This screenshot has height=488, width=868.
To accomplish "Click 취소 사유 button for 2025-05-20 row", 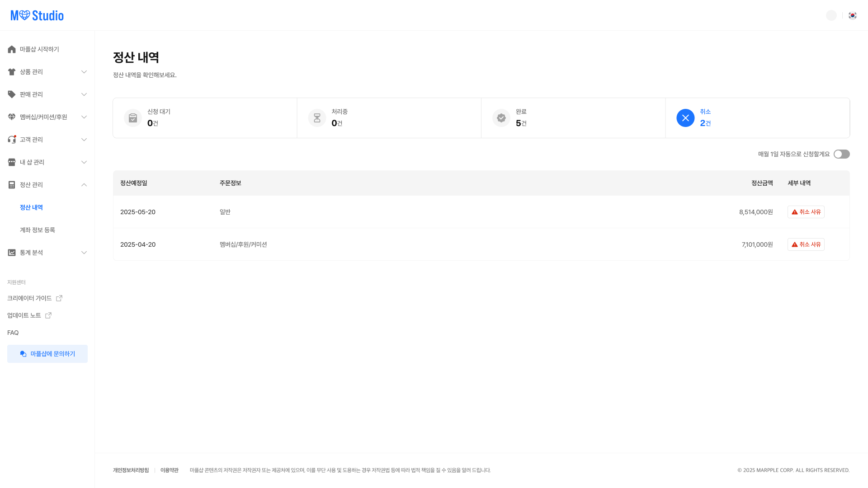I will coord(806,212).
